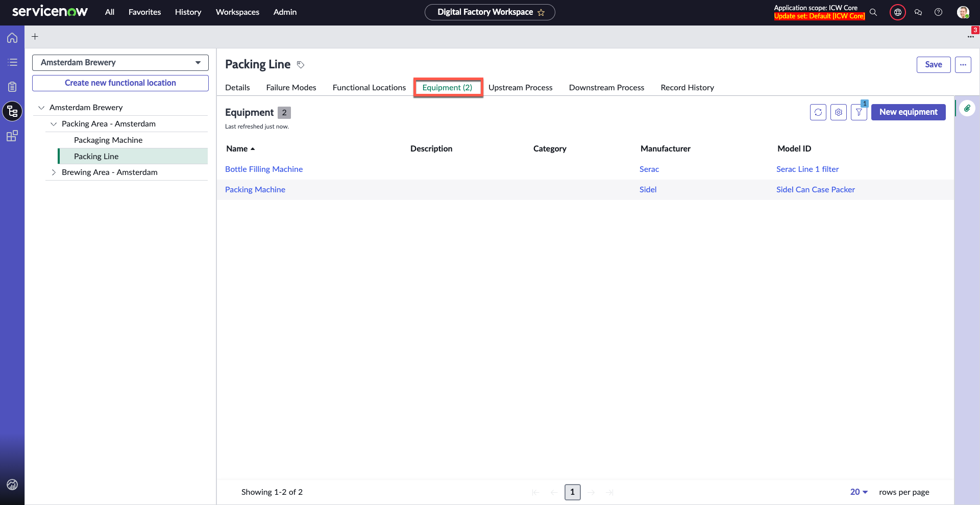
Task: Expand the Brewing Area - Amsterdam node
Action: click(x=54, y=172)
